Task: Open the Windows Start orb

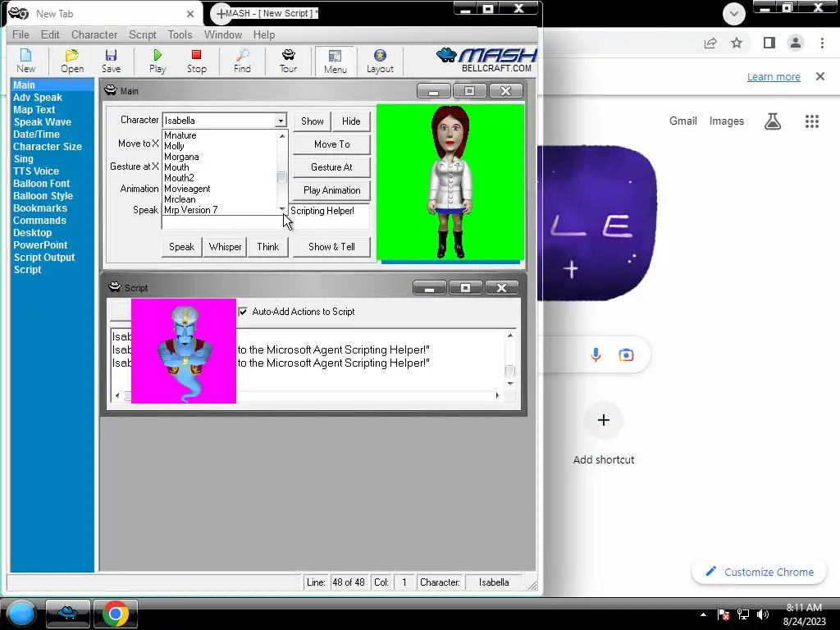Action: pos(21,614)
